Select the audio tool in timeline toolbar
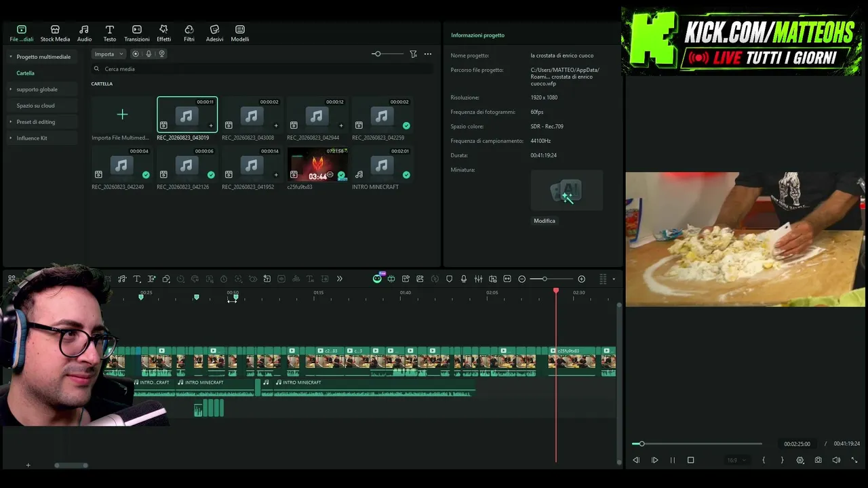 coord(122,279)
